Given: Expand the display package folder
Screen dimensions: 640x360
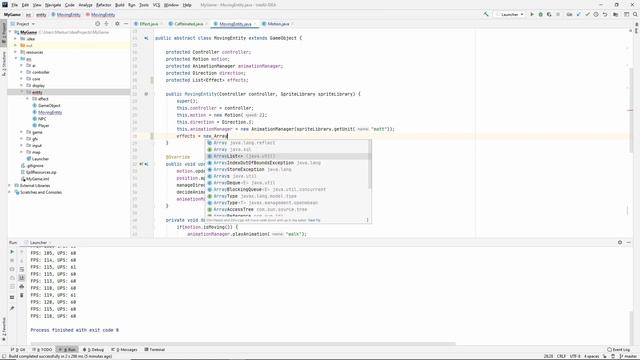Looking at the screenshot, I should tap(21, 85).
